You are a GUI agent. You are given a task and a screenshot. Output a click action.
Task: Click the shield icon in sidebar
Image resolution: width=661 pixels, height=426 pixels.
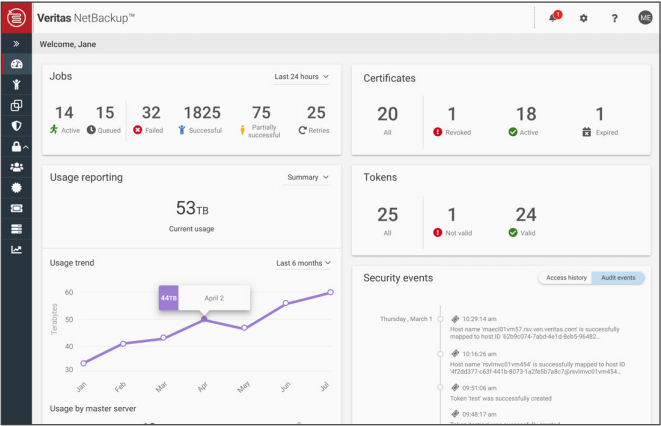pyautogui.click(x=16, y=126)
